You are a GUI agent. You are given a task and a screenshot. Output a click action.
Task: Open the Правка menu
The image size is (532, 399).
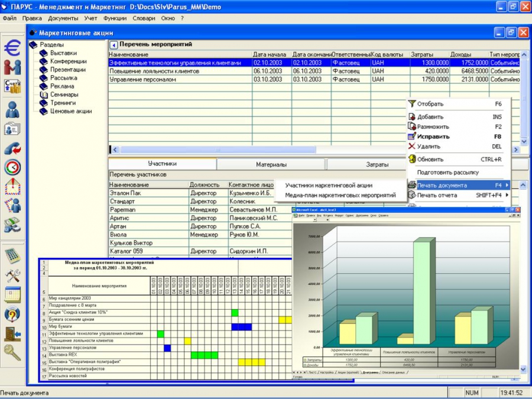(x=32, y=18)
